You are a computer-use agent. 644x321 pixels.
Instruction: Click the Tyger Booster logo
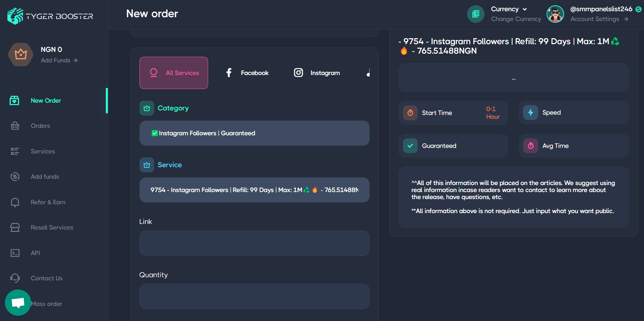point(50,16)
